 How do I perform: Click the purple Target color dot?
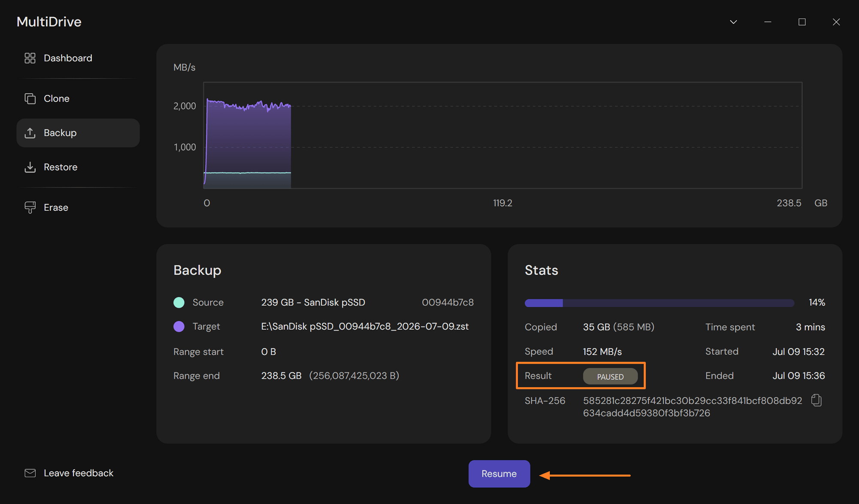tap(179, 327)
